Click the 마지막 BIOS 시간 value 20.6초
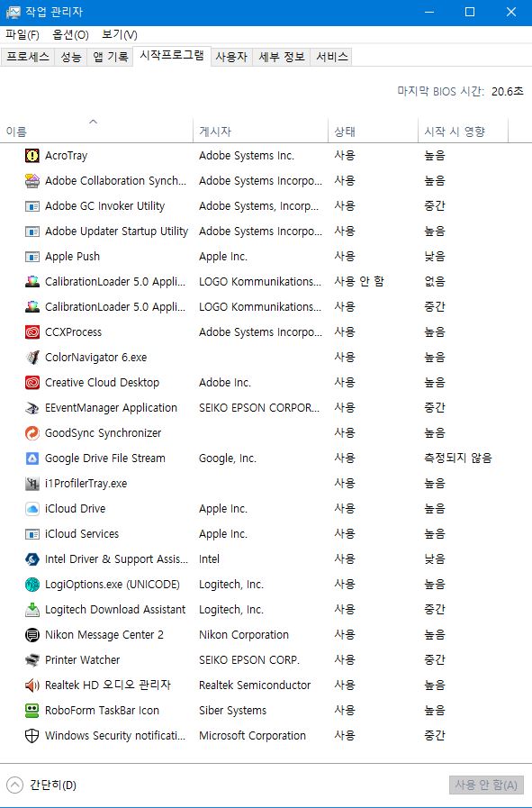The width and height of the screenshot is (532, 808). click(508, 92)
